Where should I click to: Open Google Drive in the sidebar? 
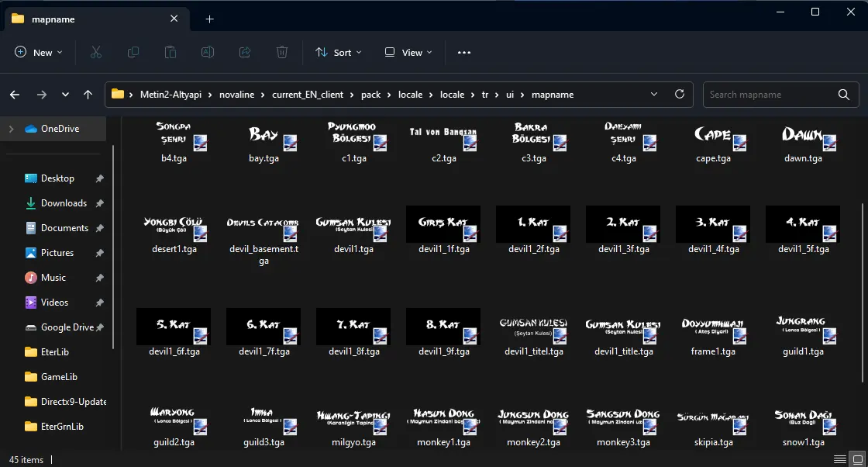click(67, 327)
